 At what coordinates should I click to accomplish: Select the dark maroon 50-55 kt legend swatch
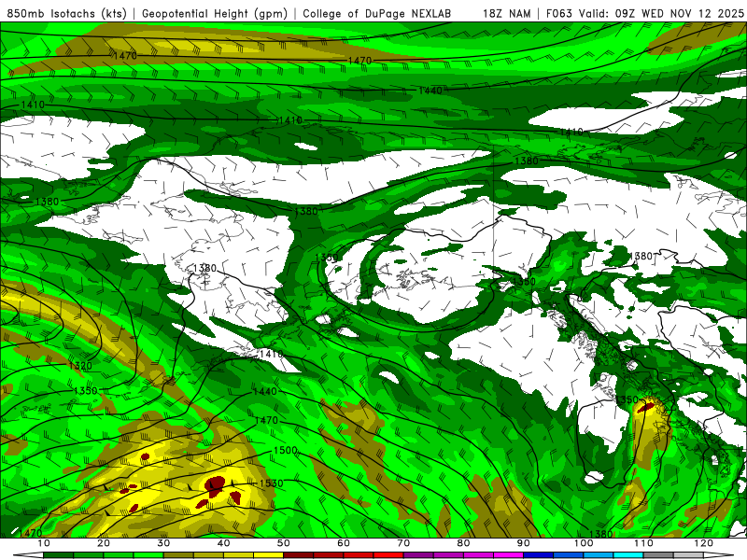coord(298,555)
